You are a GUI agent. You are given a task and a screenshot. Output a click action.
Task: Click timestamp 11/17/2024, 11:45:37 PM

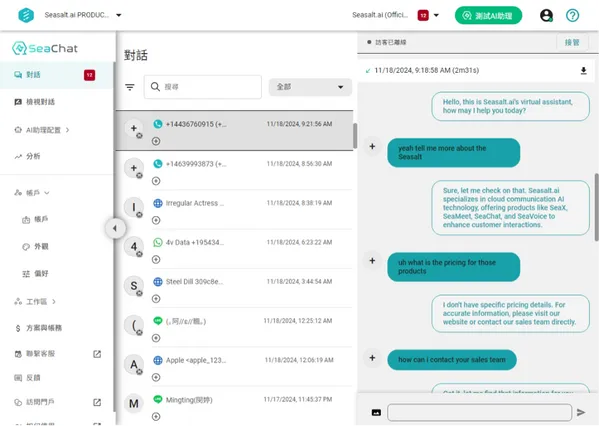(298, 399)
